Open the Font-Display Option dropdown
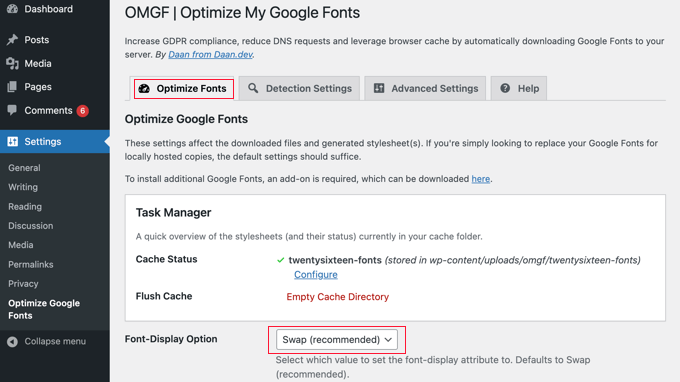This screenshot has width=680, height=382. [337, 340]
